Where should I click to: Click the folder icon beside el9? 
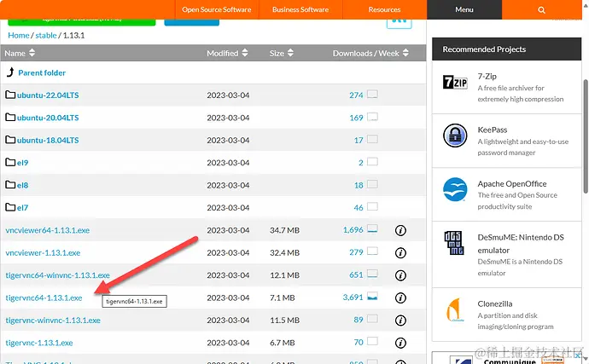pyautogui.click(x=10, y=162)
